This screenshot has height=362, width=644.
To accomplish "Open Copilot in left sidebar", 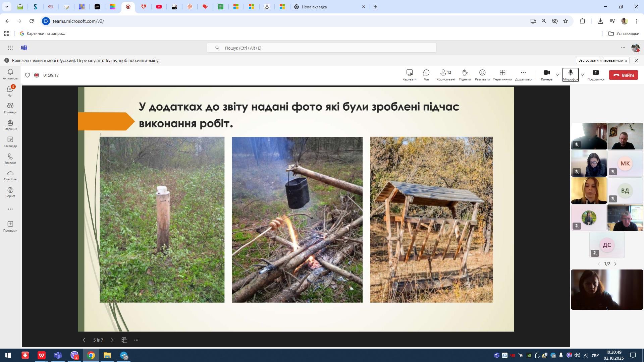I will coord(10,192).
